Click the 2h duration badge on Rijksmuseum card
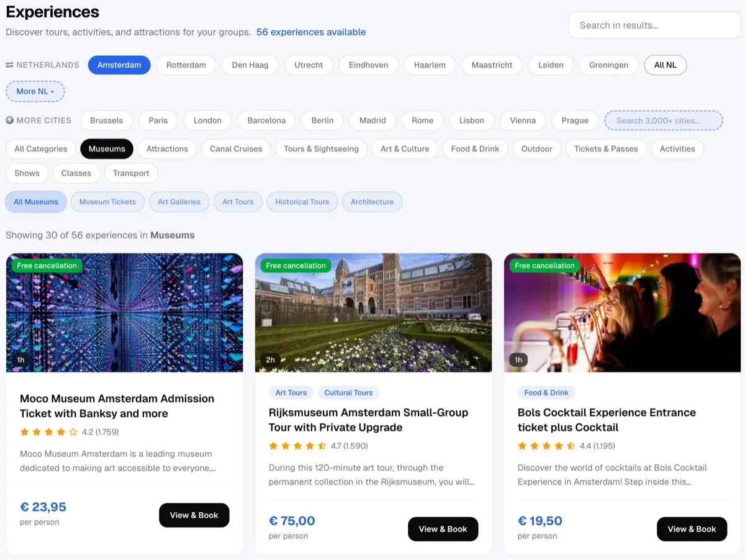Screen dimensions: 745x560 click(270, 359)
